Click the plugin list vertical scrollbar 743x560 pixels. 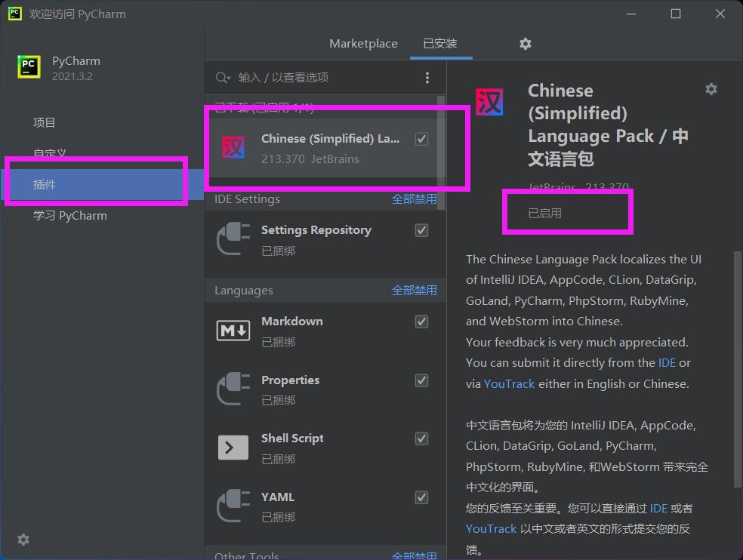441,152
